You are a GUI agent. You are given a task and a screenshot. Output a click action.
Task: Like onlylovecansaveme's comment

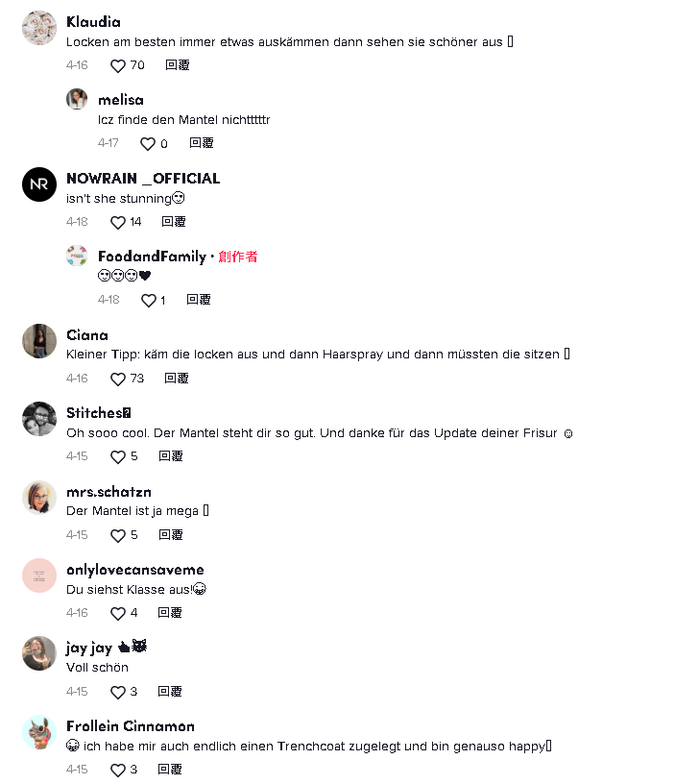[118, 614]
